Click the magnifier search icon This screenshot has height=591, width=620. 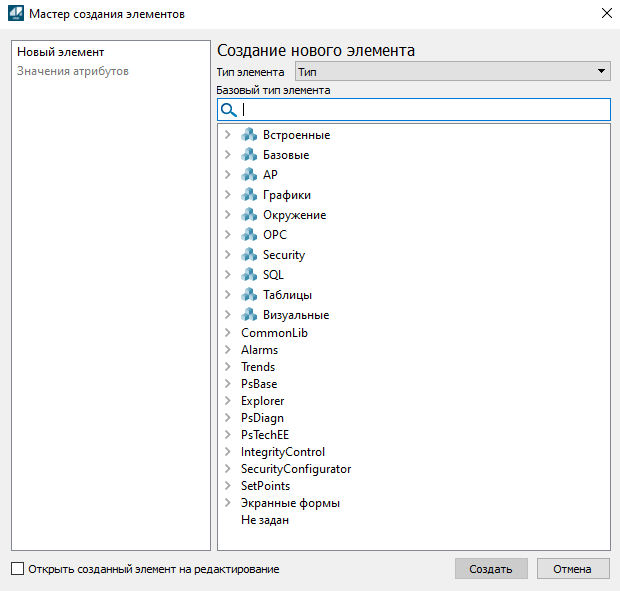[x=228, y=110]
